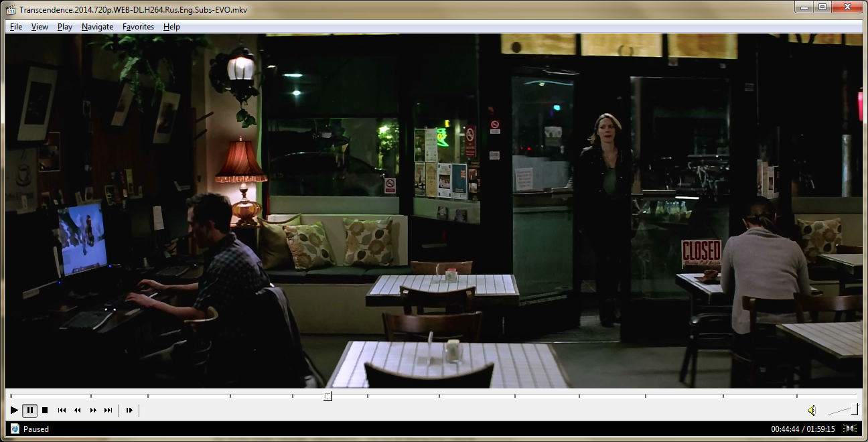Click the Play button
This screenshot has width=868, height=442.
[x=14, y=410]
